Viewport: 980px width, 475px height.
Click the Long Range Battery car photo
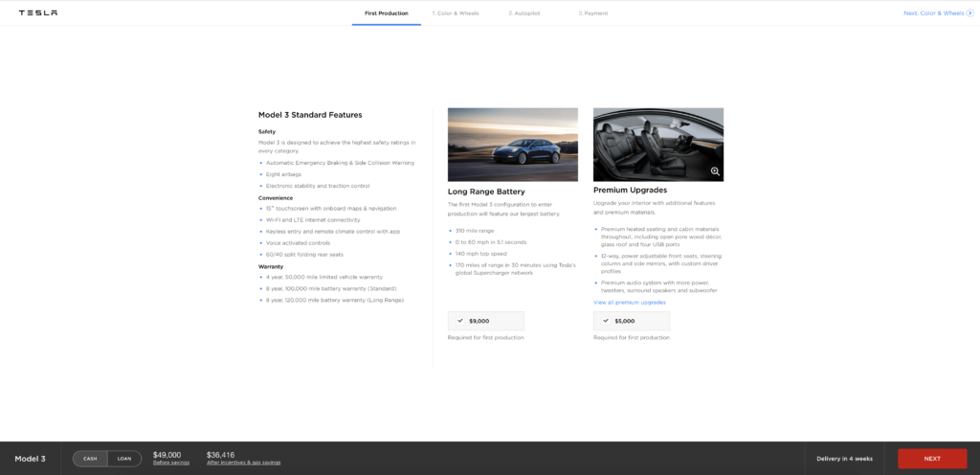point(513,145)
